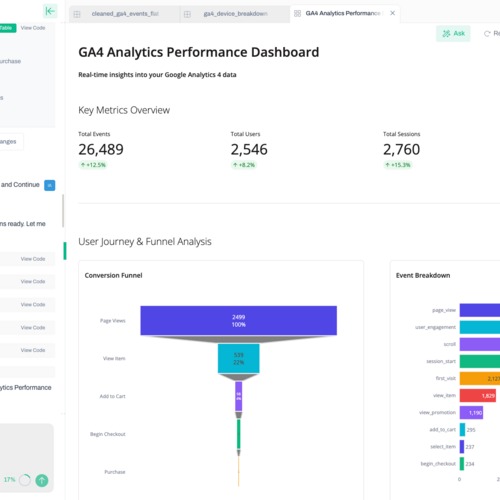The width and height of the screenshot is (500, 500).
Task: Click the blue icon beside 'and Continue'
Action: [50, 185]
